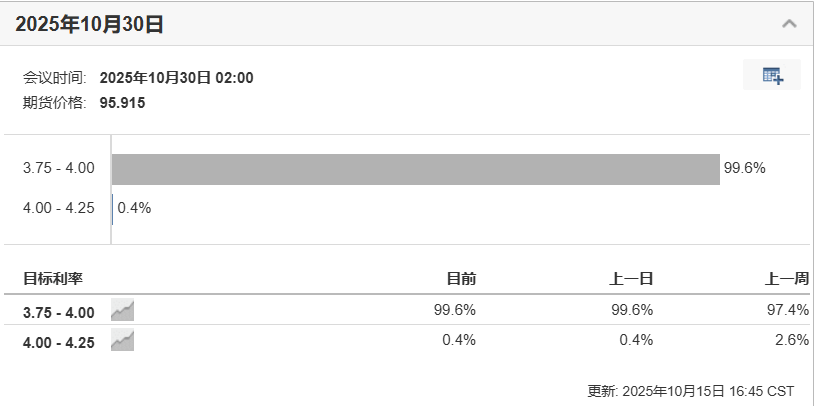This screenshot has height=406, width=814.
Task: Collapse the panel using the top-right chevron
Action: click(x=789, y=23)
